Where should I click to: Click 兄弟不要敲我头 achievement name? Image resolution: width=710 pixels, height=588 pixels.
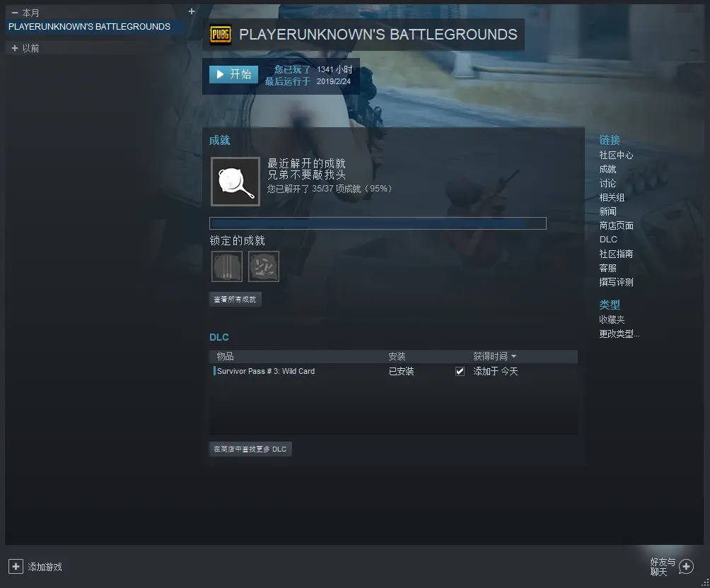pyautogui.click(x=306, y=175)
